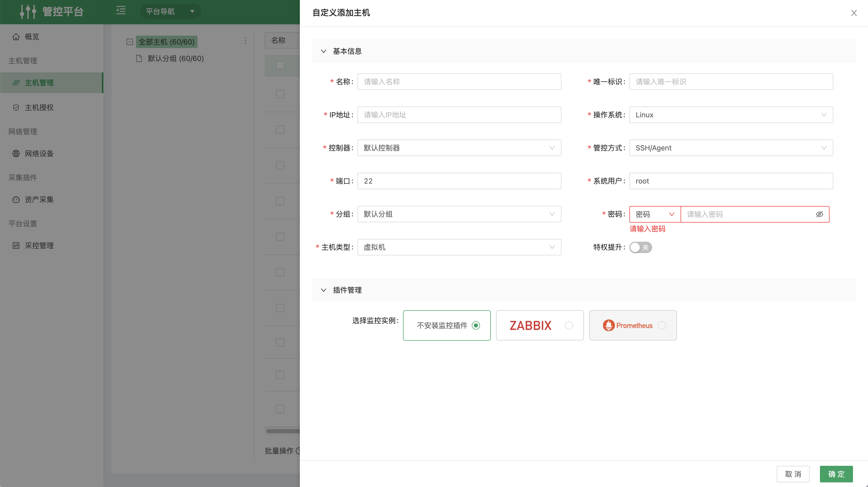Check the select-all checkbox in table header
The width and height of the screenshot is (868, 487).
(280, 65)
